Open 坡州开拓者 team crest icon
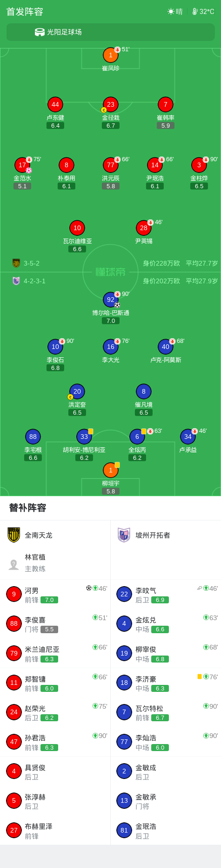The image size is (221, 868). tap(124, 535)
